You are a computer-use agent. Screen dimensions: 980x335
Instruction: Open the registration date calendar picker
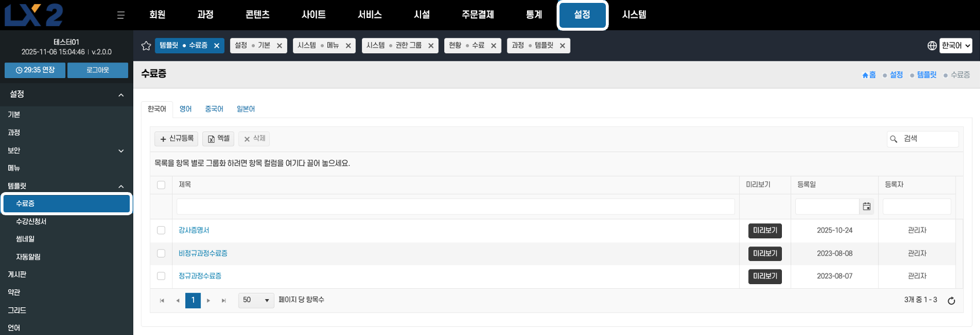(866, 207)
